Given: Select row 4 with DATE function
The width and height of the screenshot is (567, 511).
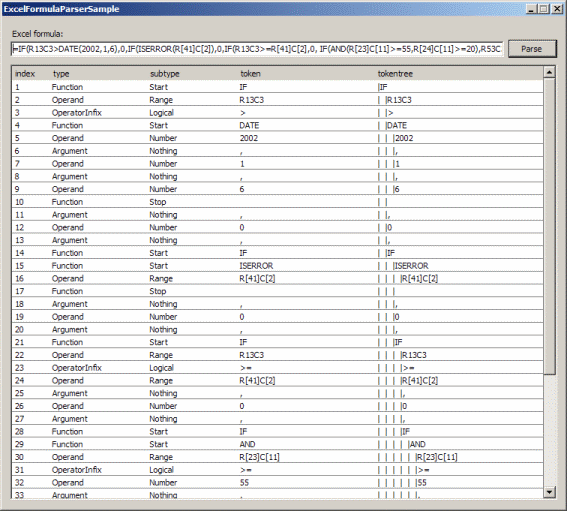Looking at the screenshot, I should [x=277, y=125].
